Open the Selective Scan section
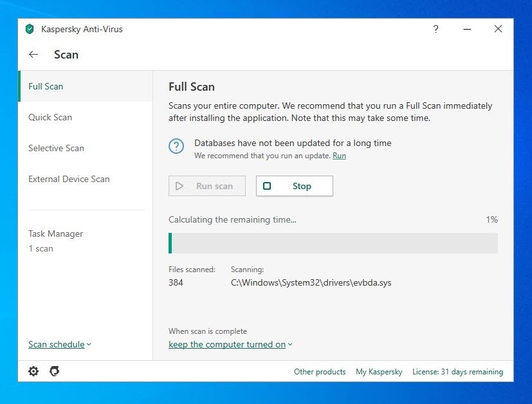Screen dimensions: 532x404 85,148
